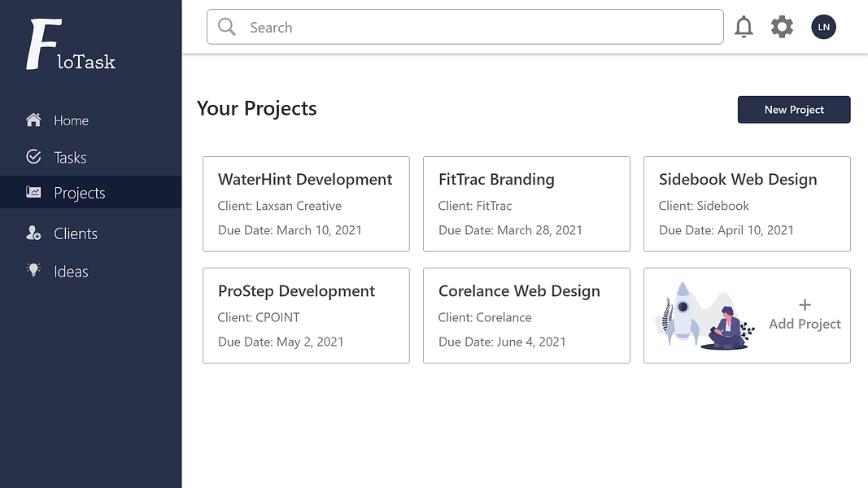Open notifications with the bell icon
This screenshot has height=488, width=868.
744,27
